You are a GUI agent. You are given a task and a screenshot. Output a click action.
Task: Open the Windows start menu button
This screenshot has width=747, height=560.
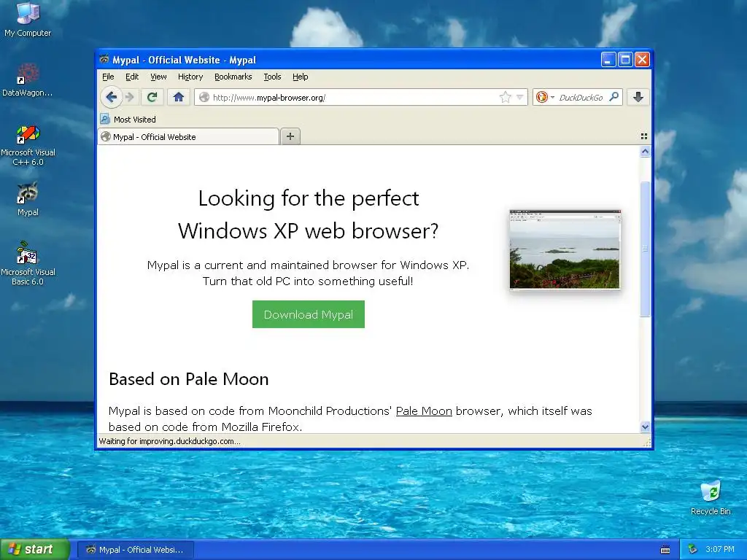[35, 549]
